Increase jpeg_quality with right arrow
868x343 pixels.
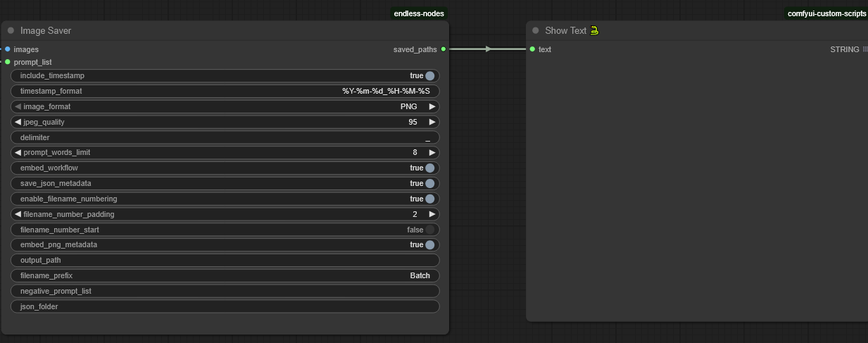click(432, 122)
